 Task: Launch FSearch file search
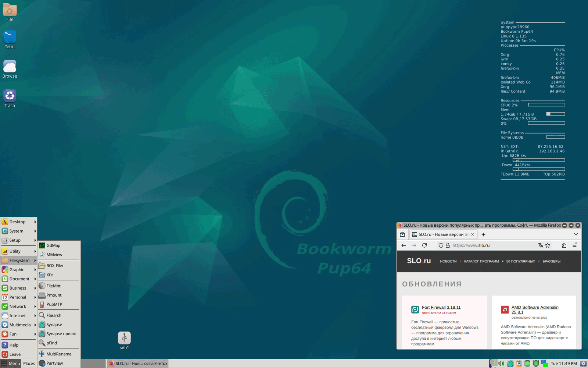point(59,315)
